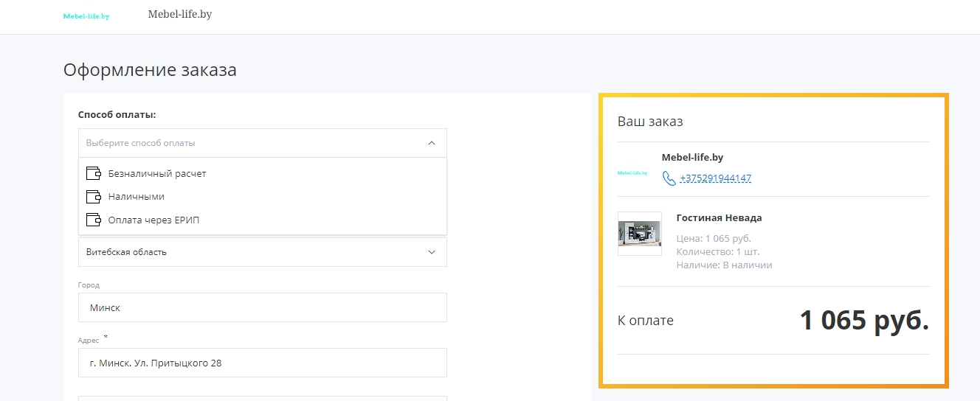Open the 'Гостиная Невада' product thumbnail
The height and width of the screenshot is (401, 980).
[639, 234]
